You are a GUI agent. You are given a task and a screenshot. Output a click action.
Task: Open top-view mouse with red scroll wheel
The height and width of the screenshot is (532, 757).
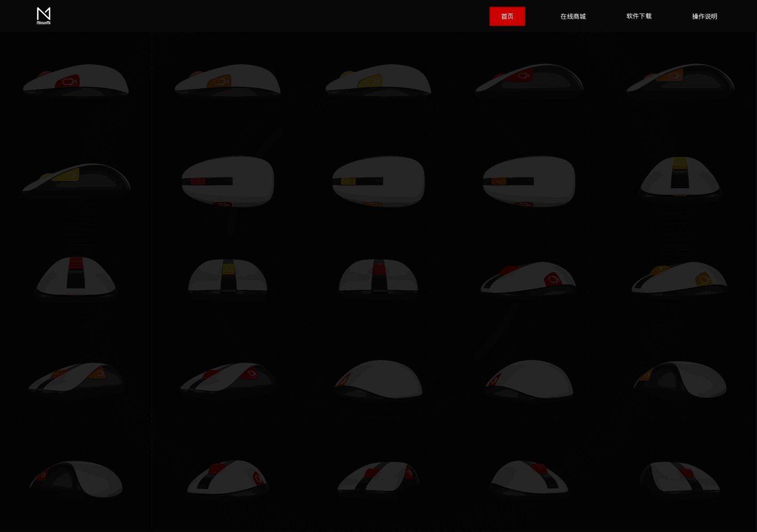tap(228, 181)
